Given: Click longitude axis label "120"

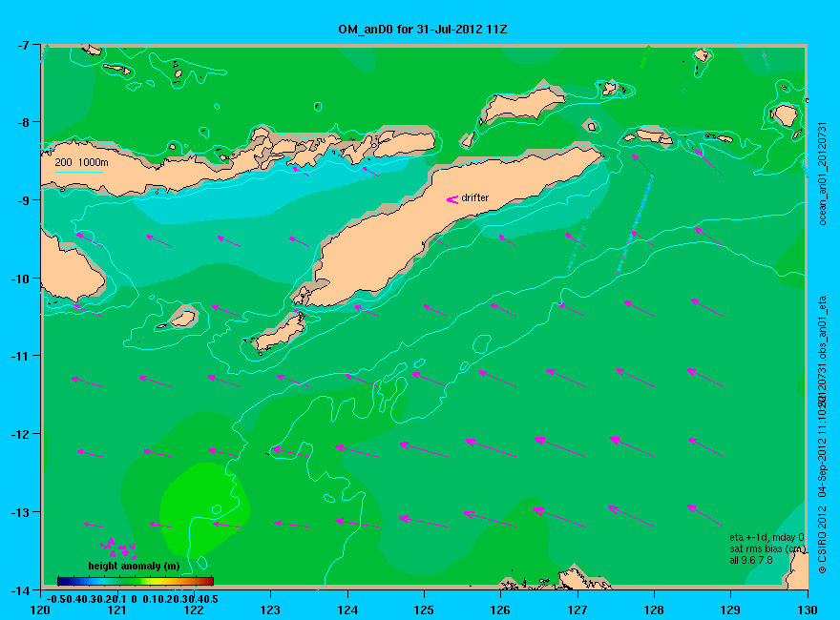Looking at the screenshot, I should coord(40,610).
